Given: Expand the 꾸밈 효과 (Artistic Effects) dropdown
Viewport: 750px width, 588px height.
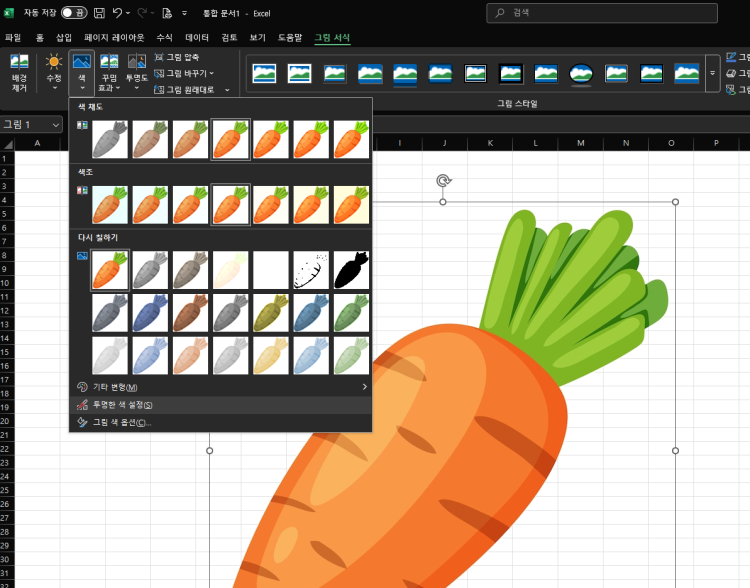Looking at the screenshot, I should [x=109, y=72].
